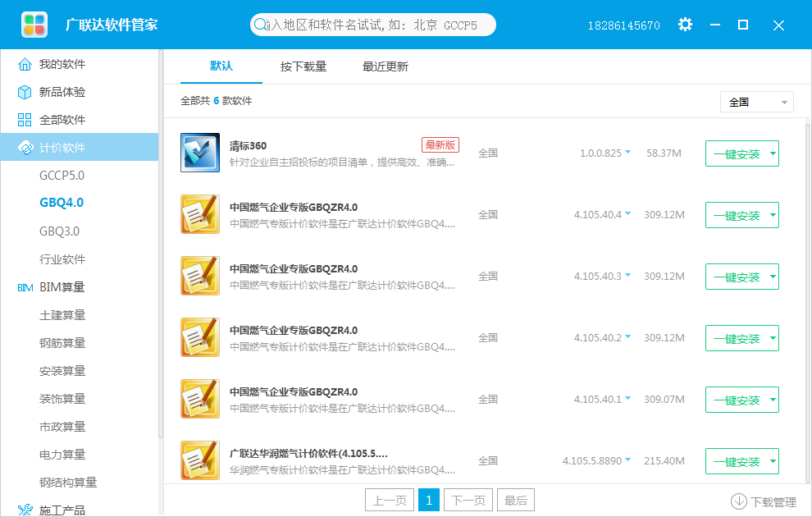The height and width of the screenshot is (517, 812).
Task: Click account number 18286145670
Action: pos(623,25)
